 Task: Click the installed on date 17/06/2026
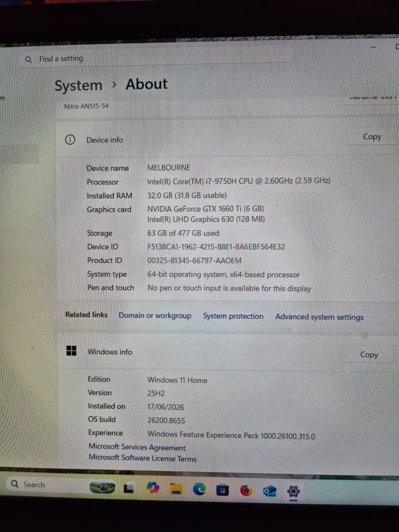point(166,407)
